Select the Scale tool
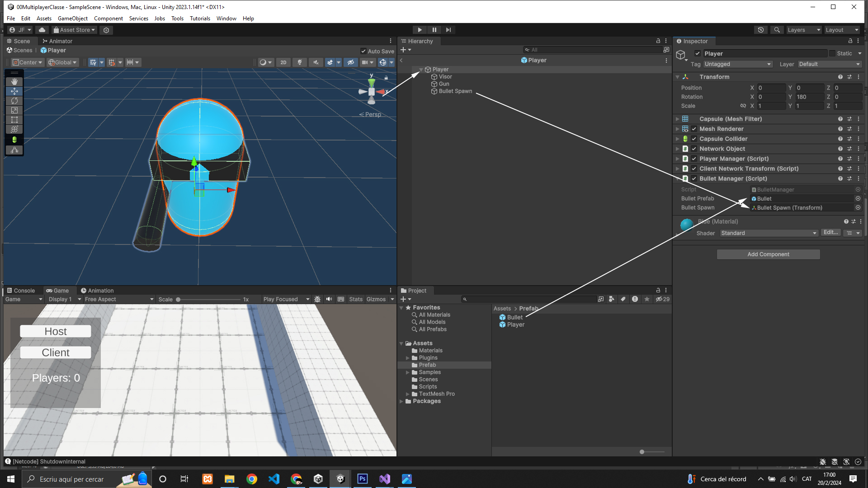Image resolution: width=868 pixels, height=488 pixels. click(14, 110)
